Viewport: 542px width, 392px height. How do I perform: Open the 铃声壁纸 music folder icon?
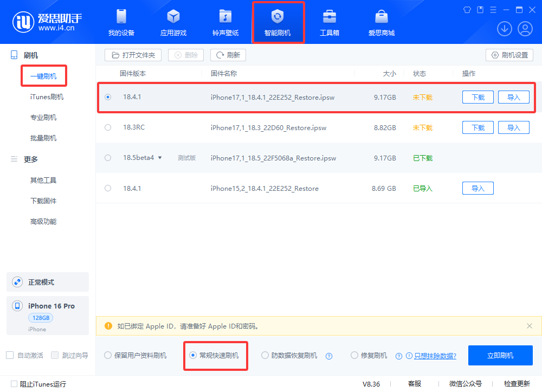click(x=225, y=17)
